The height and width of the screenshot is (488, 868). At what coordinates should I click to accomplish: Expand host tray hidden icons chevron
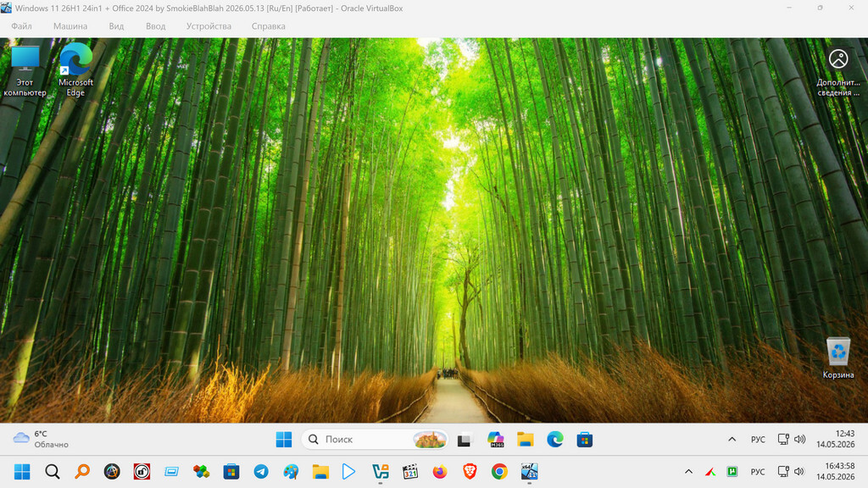(x=688, y=471)
